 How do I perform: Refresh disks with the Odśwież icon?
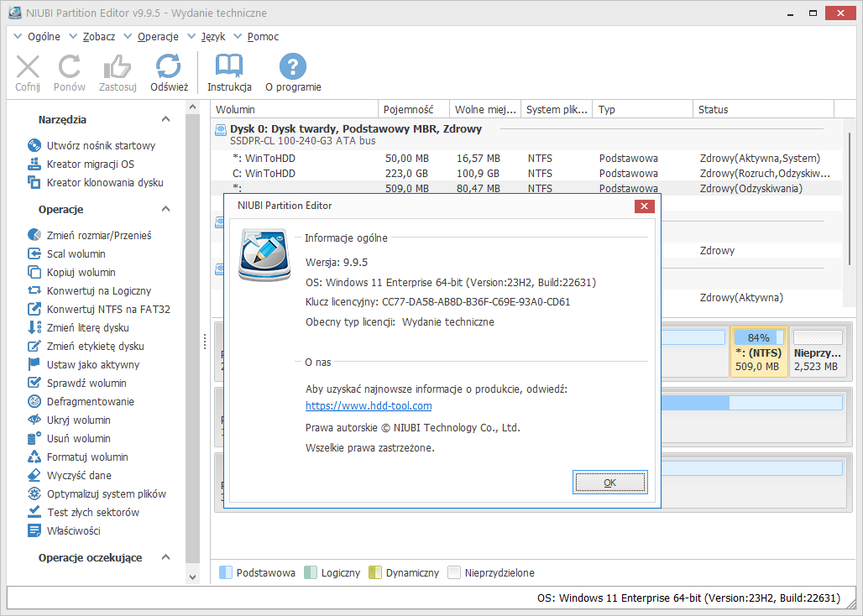169,66
